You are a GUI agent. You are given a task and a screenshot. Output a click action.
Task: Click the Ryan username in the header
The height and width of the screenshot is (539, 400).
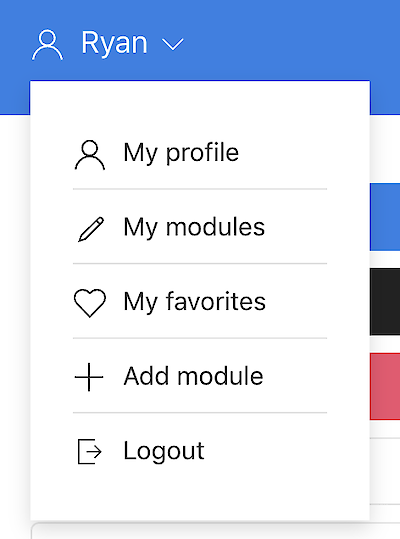coord(114,45)
